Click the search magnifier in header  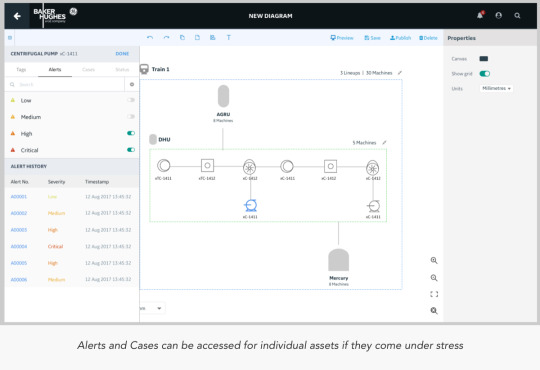[x=517, y=16]
